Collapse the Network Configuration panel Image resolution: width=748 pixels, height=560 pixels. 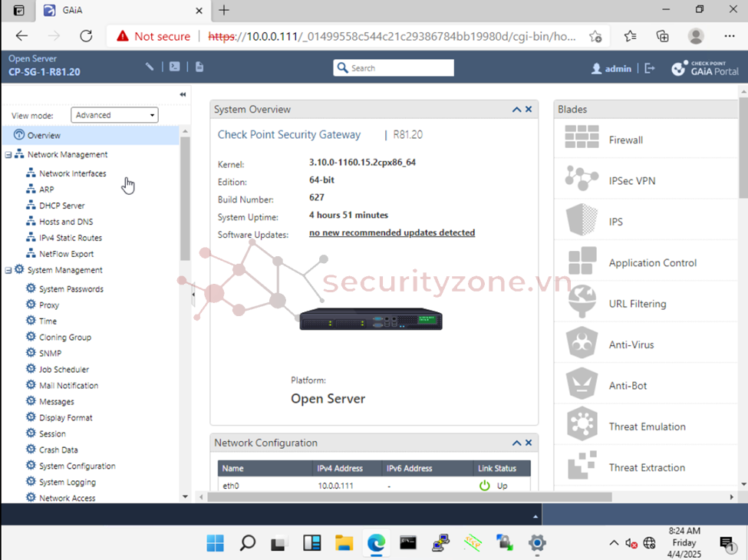click(x=516, y=443)
